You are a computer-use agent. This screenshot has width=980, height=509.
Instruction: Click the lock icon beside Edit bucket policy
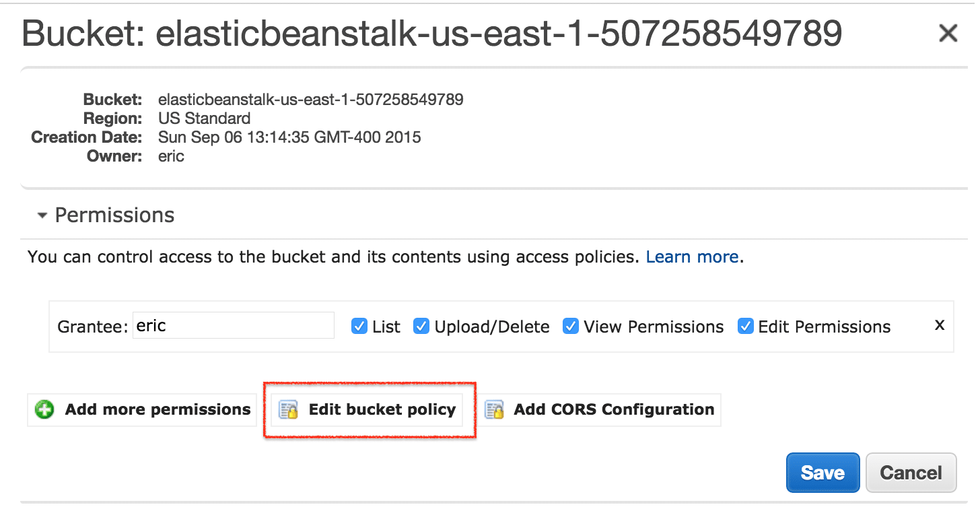tap(289, 410)
